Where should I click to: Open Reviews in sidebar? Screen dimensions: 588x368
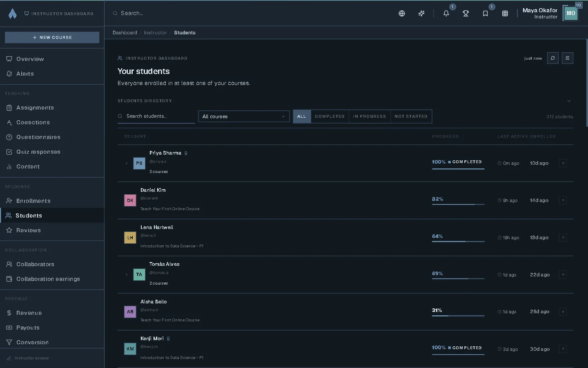52,230
